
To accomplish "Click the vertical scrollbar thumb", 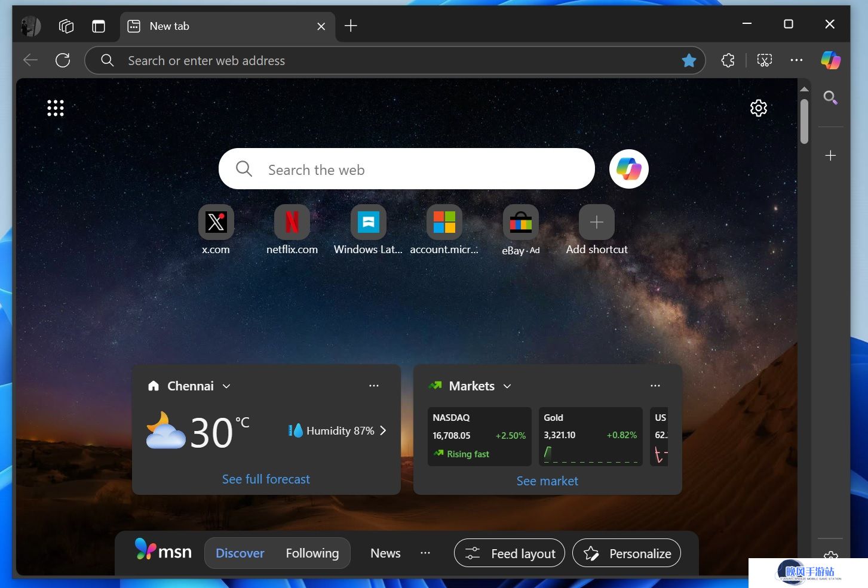I will (804, 121).
